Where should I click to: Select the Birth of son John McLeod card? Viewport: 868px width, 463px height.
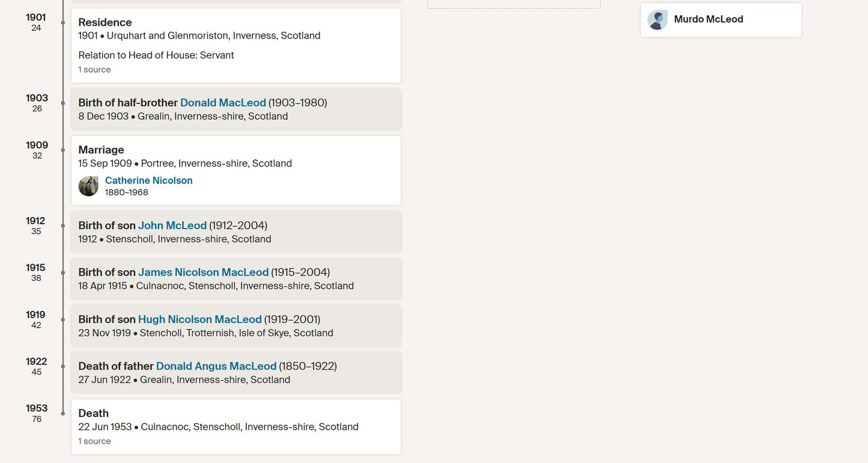point(236,231)
